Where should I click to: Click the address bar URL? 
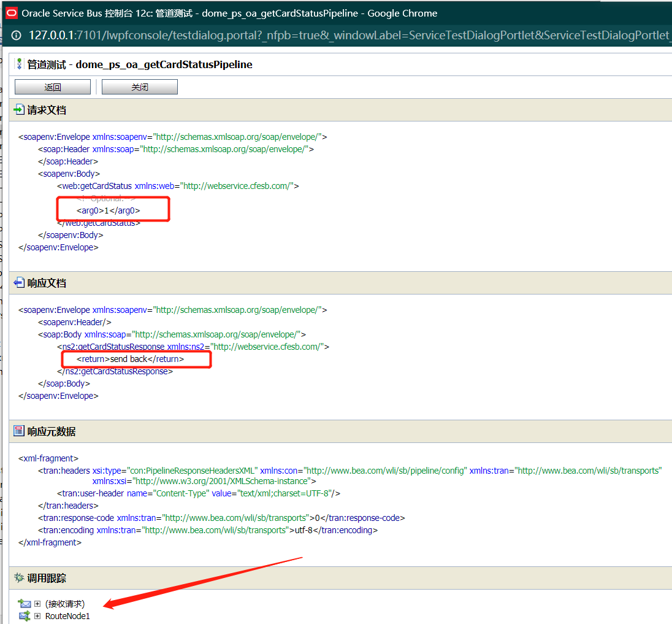(349, 35)
